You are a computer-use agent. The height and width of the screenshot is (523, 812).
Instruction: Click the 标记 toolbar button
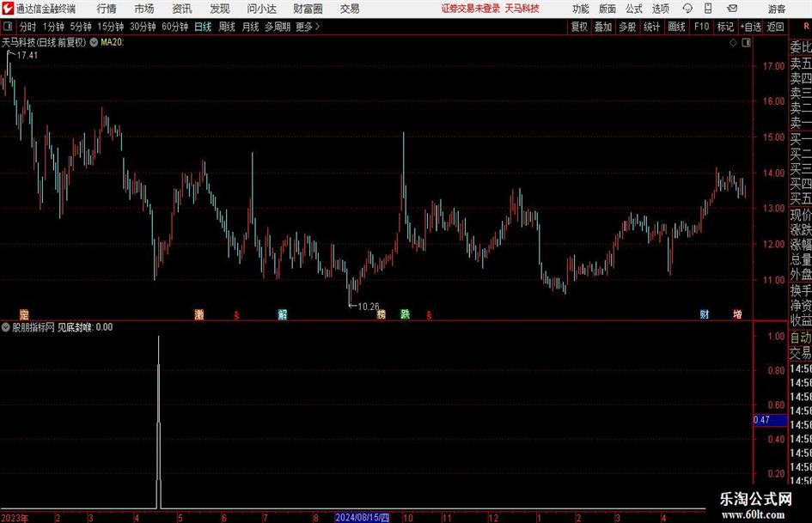click(x=725, y=27)
